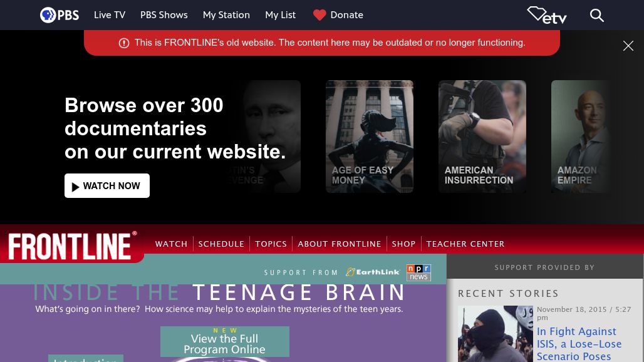Click View the Full Program Online
Image resolution: width=644 pixels, height=362 pixels.
225,341
